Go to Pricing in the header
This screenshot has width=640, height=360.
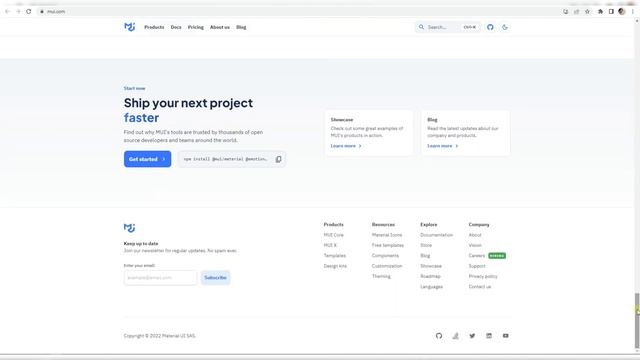(196, 27)
